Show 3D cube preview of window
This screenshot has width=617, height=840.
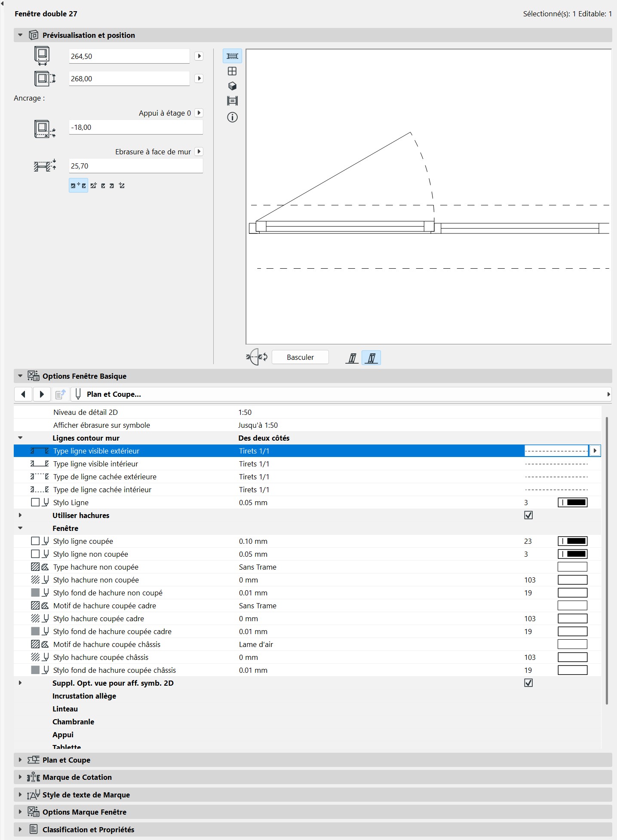click(232, 86)
